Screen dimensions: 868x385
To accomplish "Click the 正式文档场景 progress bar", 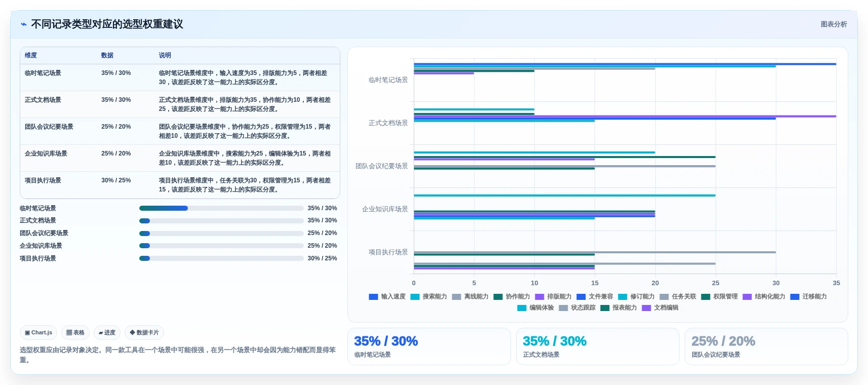I will click(221, 220).
